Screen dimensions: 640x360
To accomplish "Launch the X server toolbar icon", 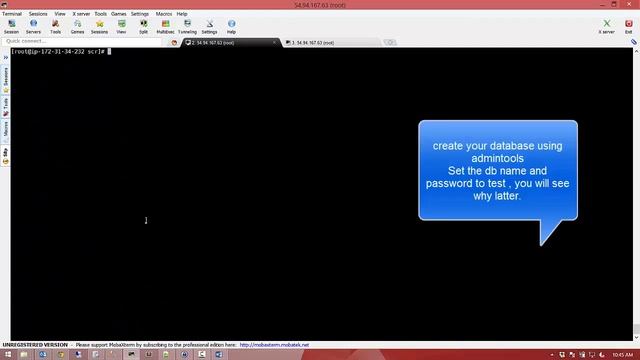I will [607, 27].
